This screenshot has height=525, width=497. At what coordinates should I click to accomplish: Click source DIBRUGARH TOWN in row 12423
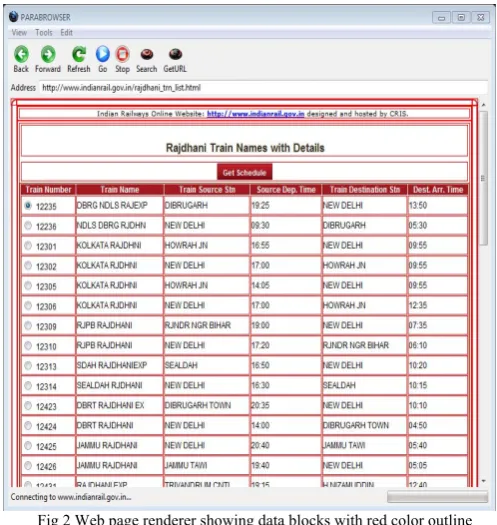point(207,405)
